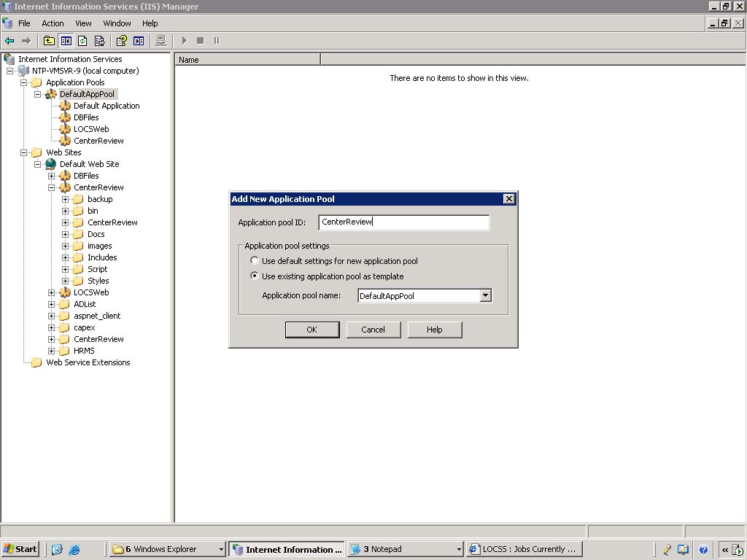Image resolution: width=747 pixels, height=560 pixels.
Task: Open the Action menu
Action: tap(53, 23)
